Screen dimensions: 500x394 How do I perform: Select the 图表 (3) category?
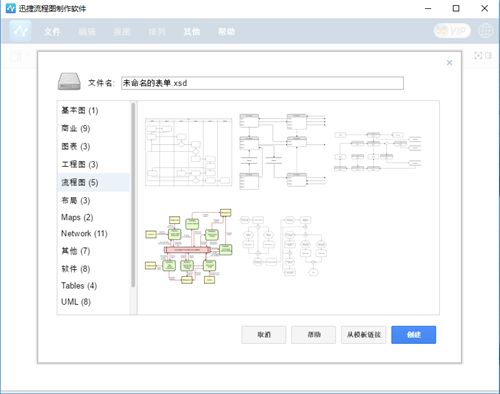[x=93, y=146]
